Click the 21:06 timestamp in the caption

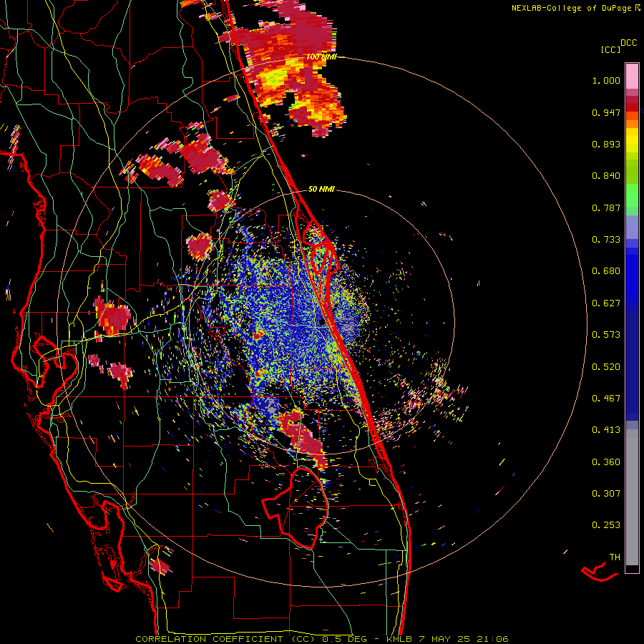click(492, 639)
